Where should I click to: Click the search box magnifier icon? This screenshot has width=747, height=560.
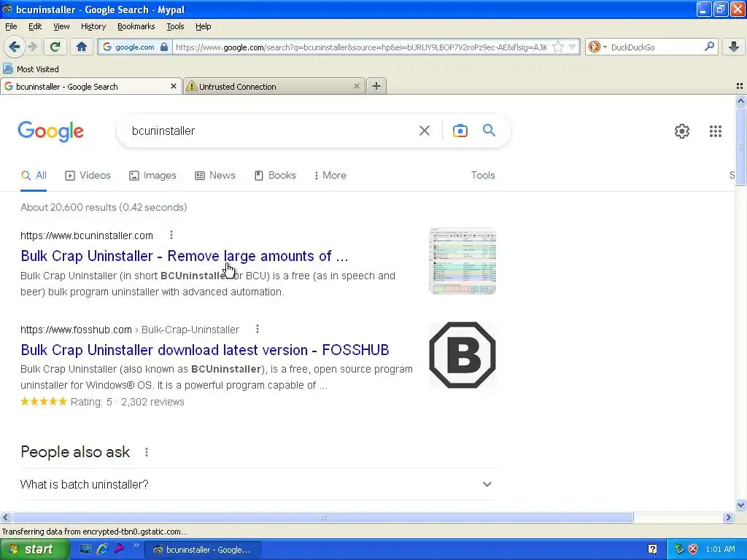tap(709, 46)
